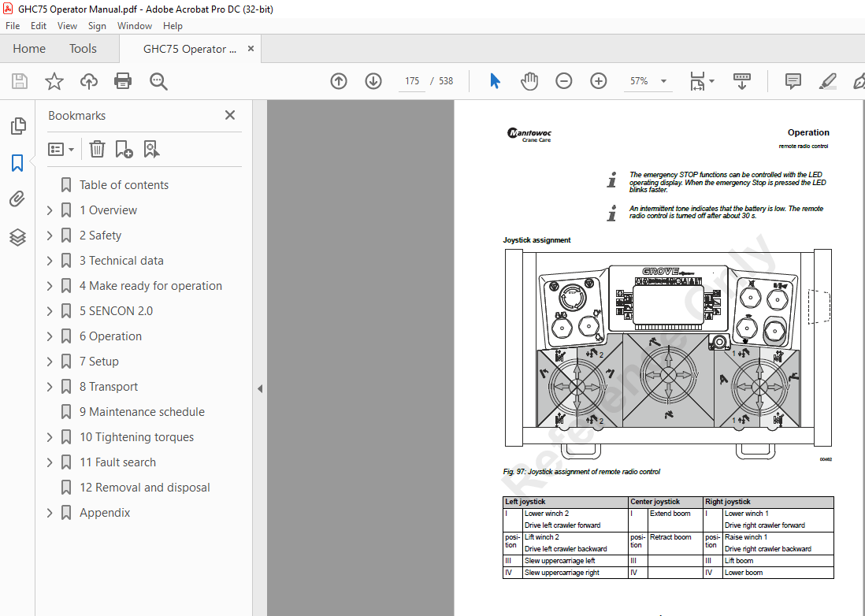The image size is (865, 616).
Task: Select the Appendix bookmark label
Action: click(105, 513)
